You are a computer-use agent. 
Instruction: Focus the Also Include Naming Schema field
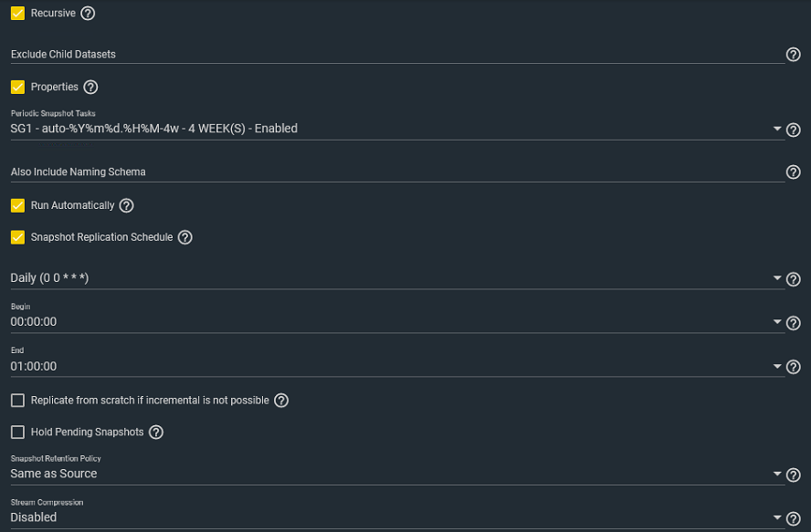[397, 172]
